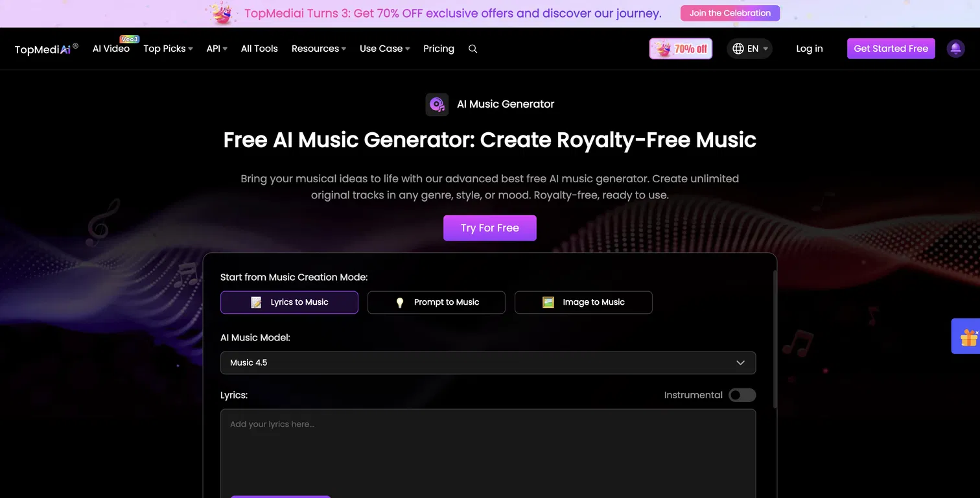The width and height of the screenshot is (980, 498).
Task: Click 'Start from Music Creation Mode:' label
Action: pos(294,278)
